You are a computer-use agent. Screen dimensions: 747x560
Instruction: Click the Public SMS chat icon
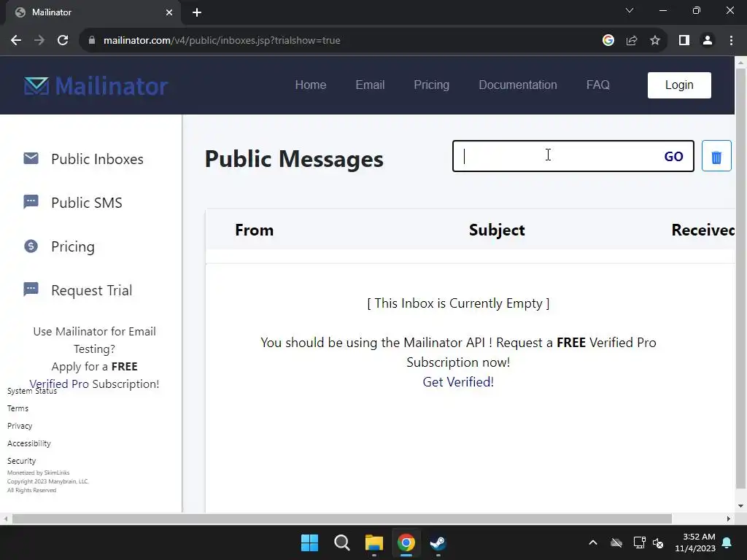click(31, 202)
